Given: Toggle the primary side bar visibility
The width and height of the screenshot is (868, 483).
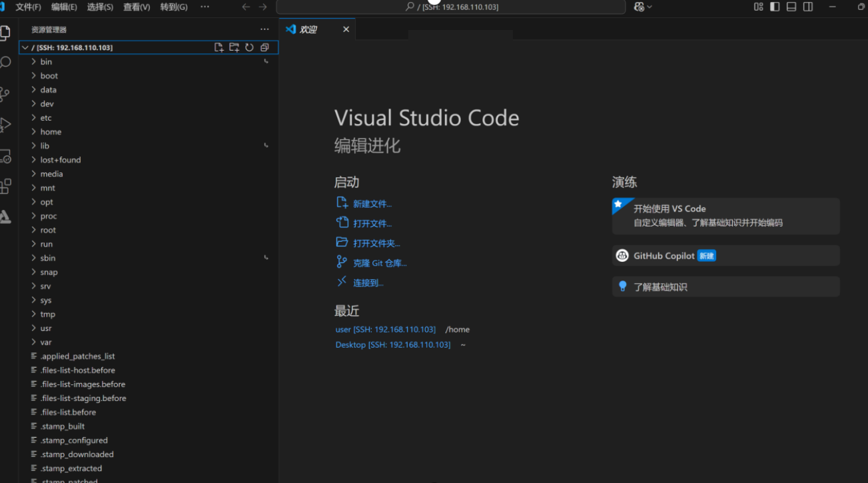Looking at the screenshot, I should pos(775,7).
